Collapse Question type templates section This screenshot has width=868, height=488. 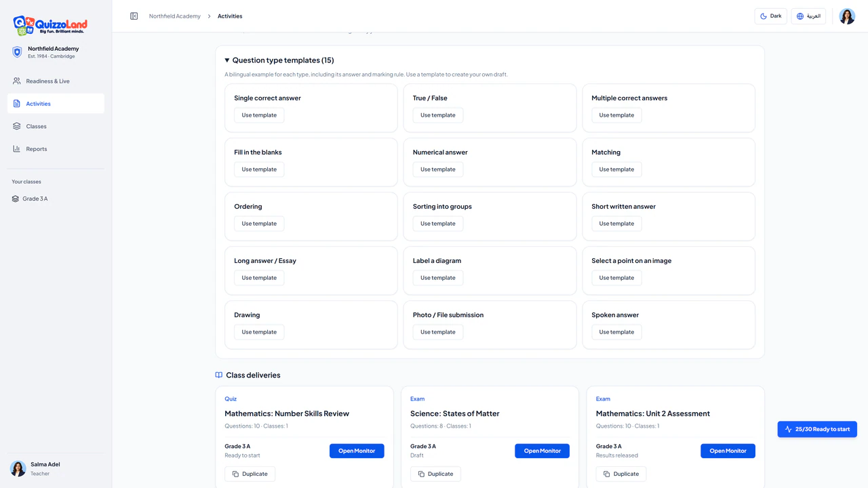[279, 60]
